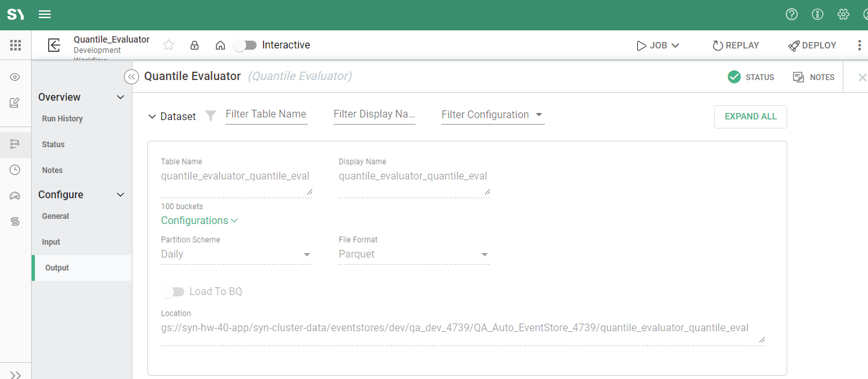This screenshot has height=379, width=868.
Task: Click the DEPLOY button
Action: tap(812, 45)
